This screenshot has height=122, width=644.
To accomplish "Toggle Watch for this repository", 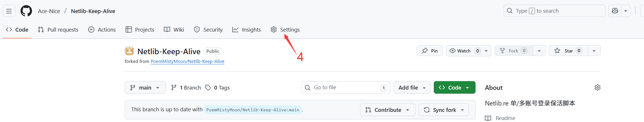I will point(464,51).
